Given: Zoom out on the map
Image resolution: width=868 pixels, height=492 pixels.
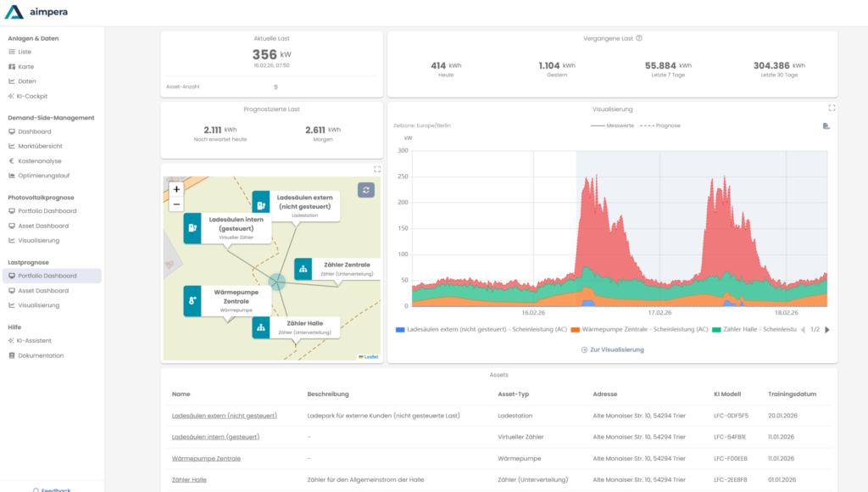Looking at the screenshot, I should click(176, 204).
